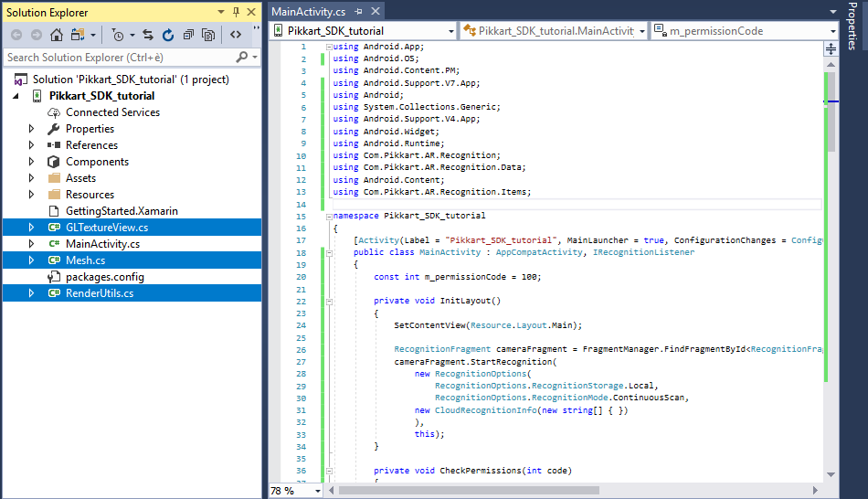
Task: Click the blue Refresh icon
Action: 168,35
